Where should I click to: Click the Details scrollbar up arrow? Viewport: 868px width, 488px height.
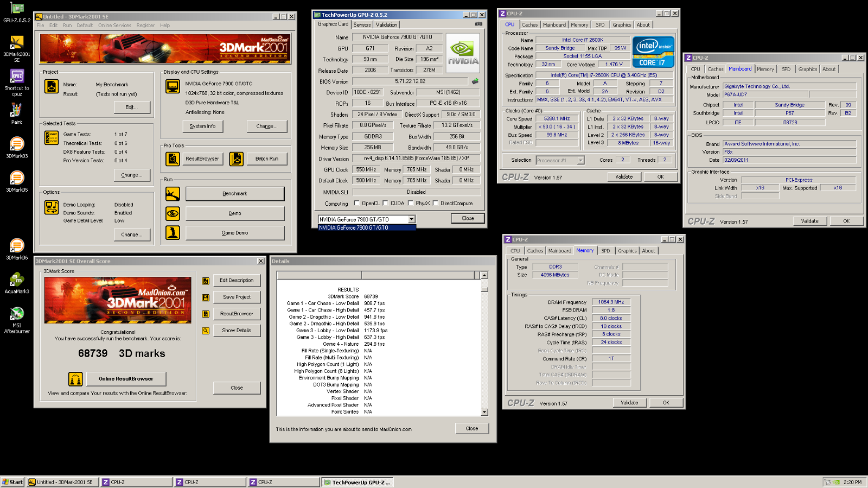click(484, 275)
